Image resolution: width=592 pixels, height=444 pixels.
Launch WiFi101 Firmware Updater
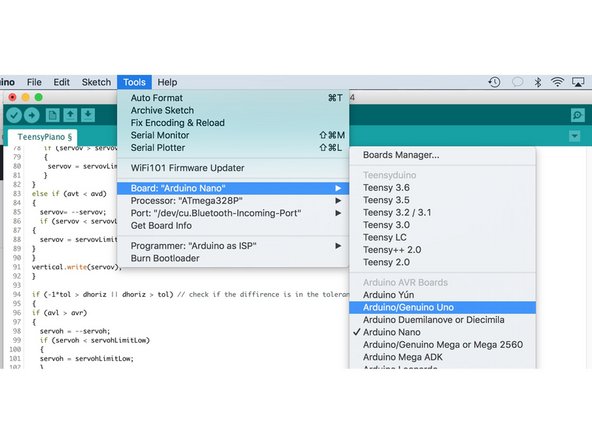point(233,168)
